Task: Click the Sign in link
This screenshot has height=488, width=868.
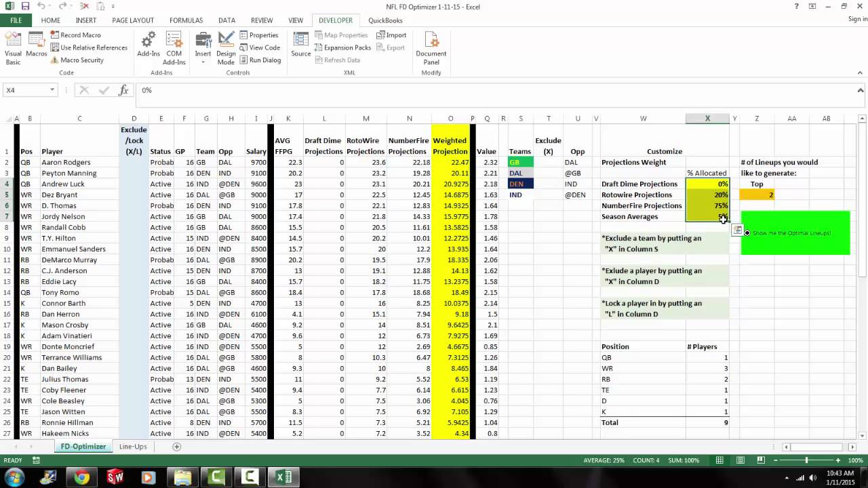Action: pos(857,19)
